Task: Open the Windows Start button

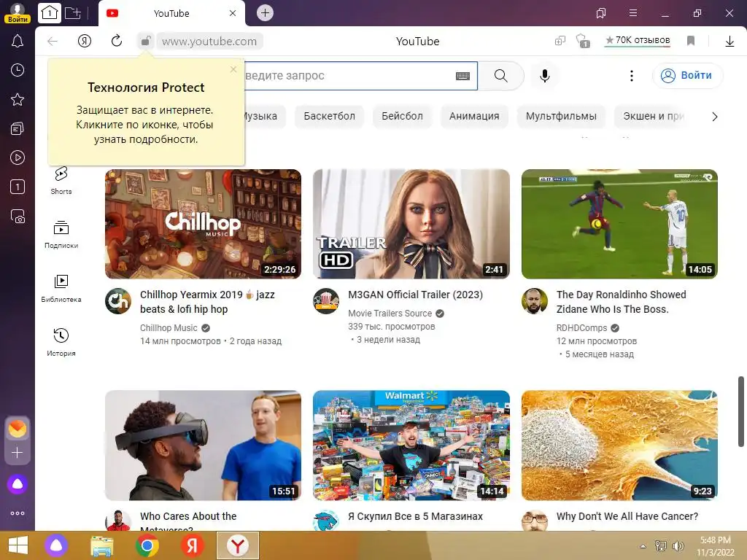Action: tap(18, 545)
